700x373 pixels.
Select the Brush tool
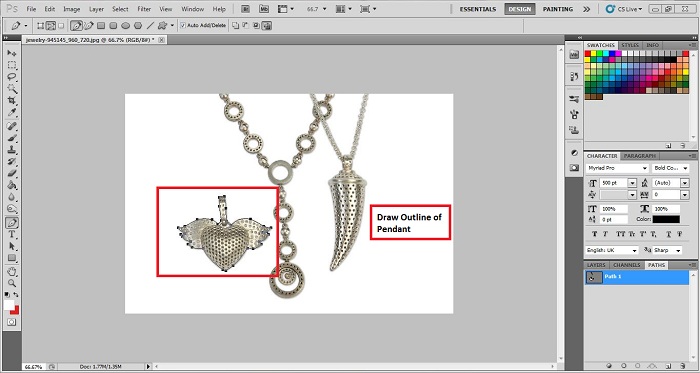[12, 138]
